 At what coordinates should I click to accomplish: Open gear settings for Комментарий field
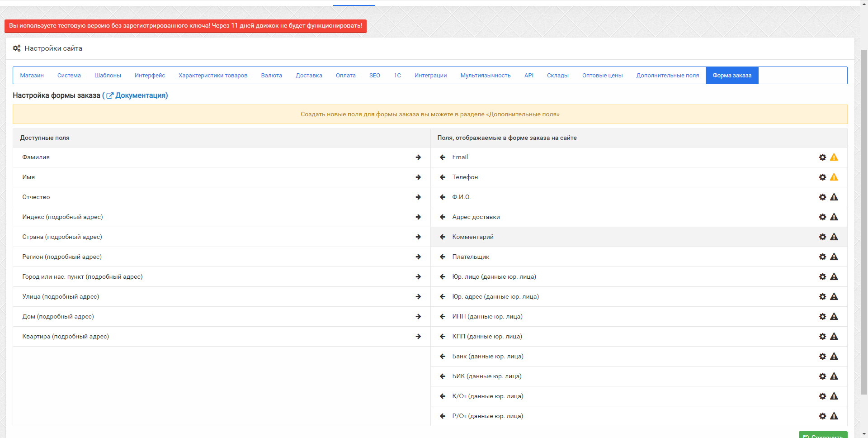(x=822, y=237)
